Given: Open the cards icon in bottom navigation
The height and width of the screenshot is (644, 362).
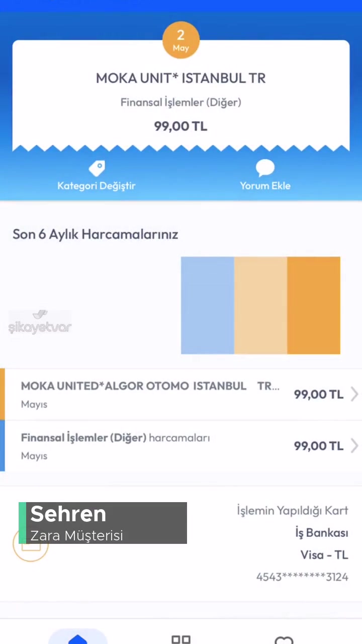Looking at the screenshot, I should tap(181, 639).
